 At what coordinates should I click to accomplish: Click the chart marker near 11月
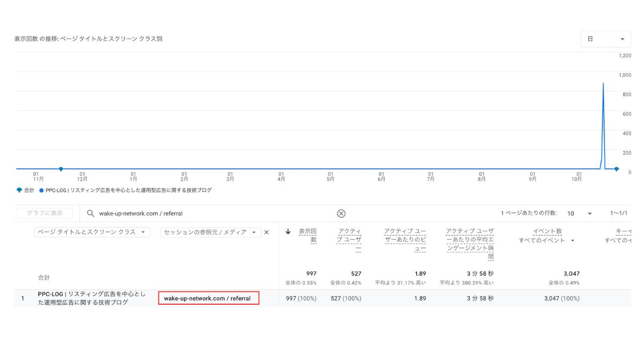61,169
